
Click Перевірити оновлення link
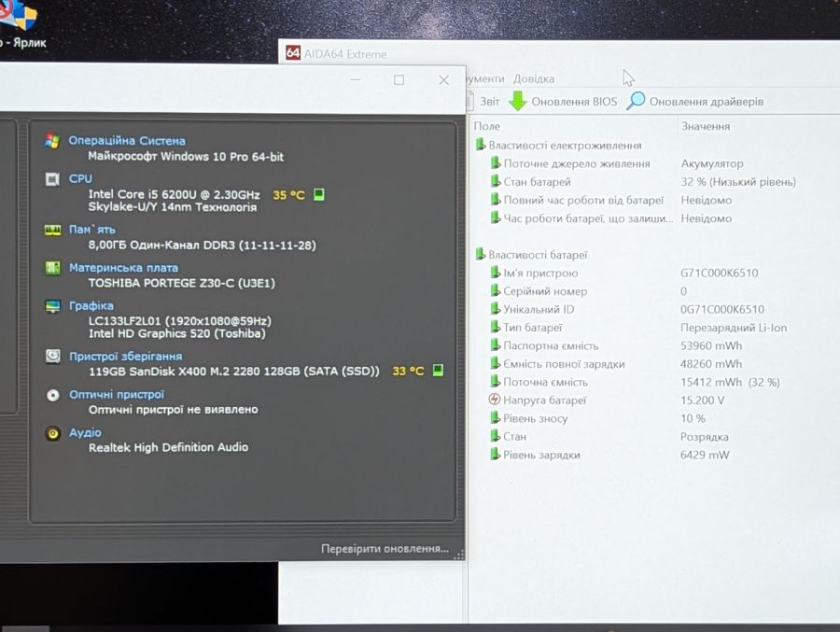[385, 548]
